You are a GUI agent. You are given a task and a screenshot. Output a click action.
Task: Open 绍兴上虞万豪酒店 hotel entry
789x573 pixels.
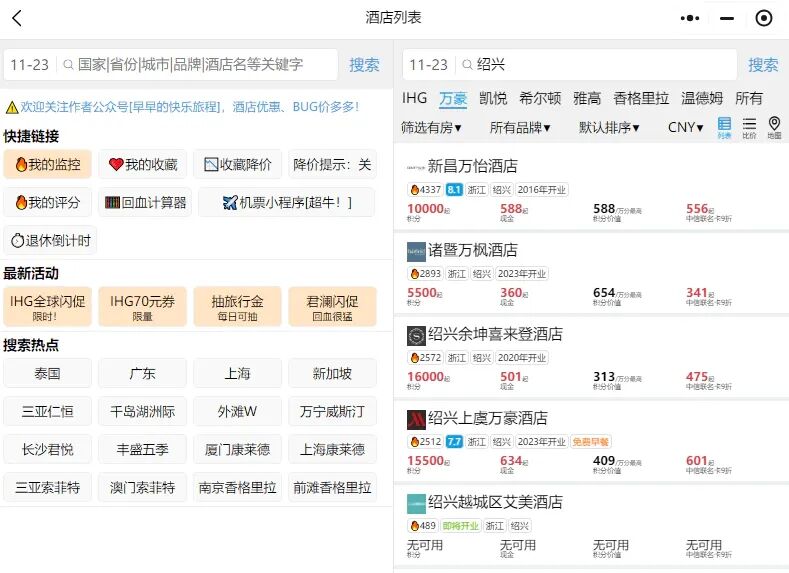pyautogui.click(x=591, y=440)
